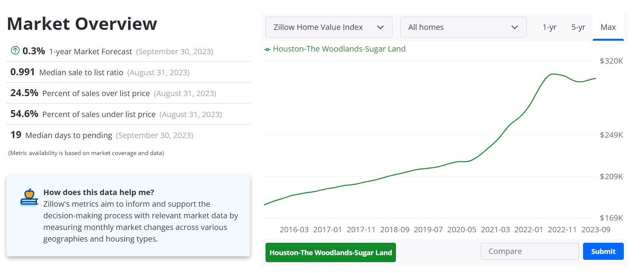Image resolution: width=644 pixels, height=273 pixels.
Task: Switch to the Max chart view tab
Action: tap(608, 27)
